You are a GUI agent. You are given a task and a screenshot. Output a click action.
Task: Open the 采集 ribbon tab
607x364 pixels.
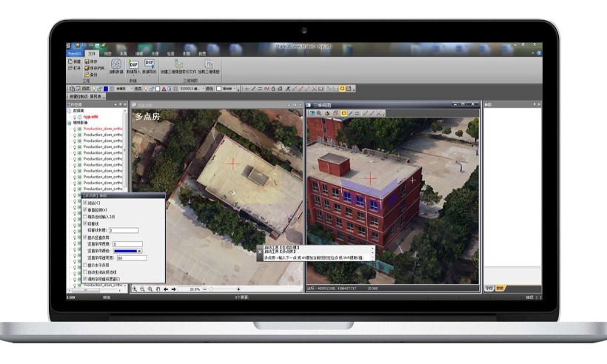point(124,53)
